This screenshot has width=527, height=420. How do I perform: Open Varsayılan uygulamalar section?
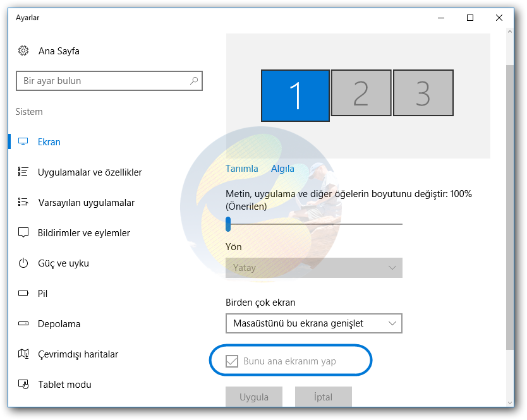(87, 203)
